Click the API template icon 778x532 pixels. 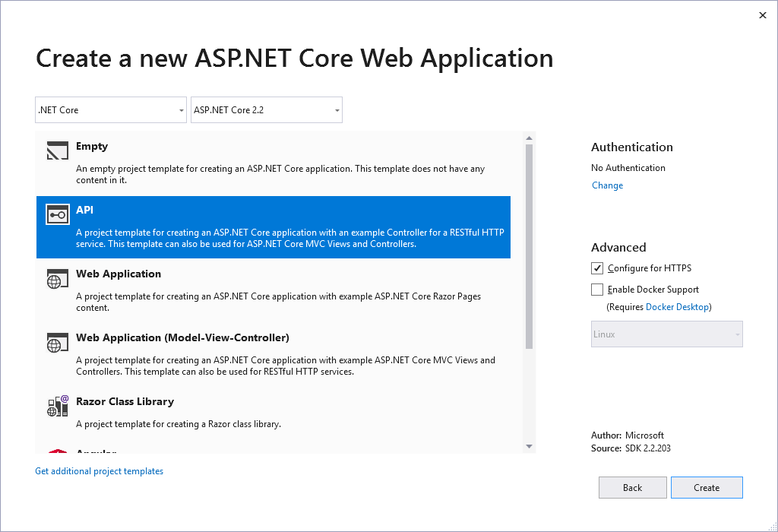(x=57, y=214)
